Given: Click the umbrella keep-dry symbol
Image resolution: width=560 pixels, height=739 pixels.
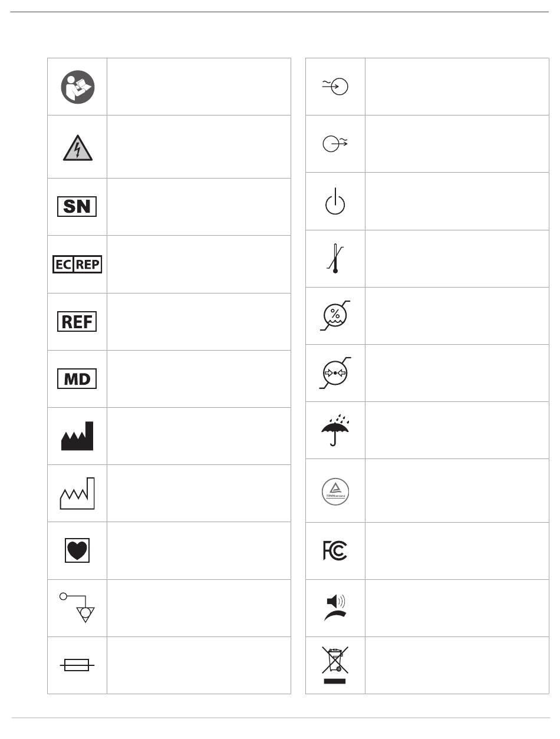Looking at the screenshot, I should click(335, 430).
